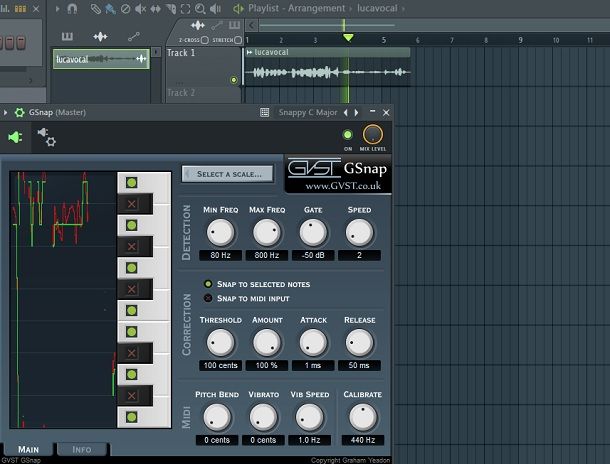
Task: Select the dashed-square Select tool
Action: coord(186,8)
